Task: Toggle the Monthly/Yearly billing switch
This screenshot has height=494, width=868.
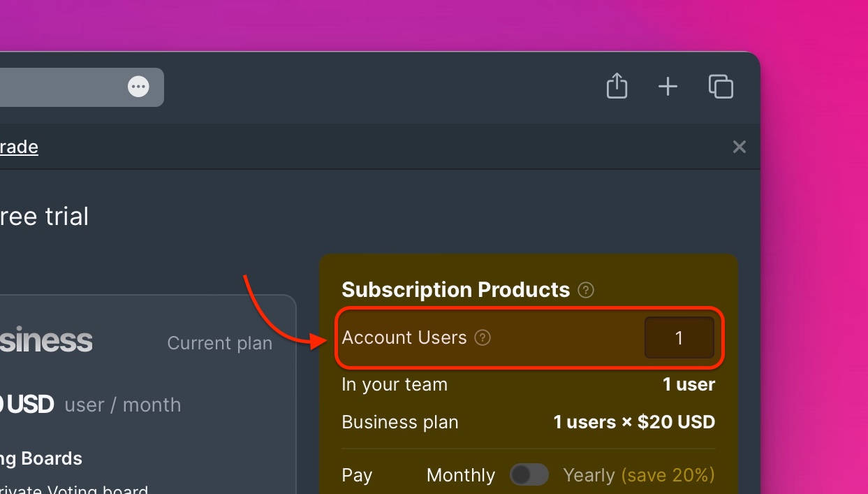Action: point(529,475)
